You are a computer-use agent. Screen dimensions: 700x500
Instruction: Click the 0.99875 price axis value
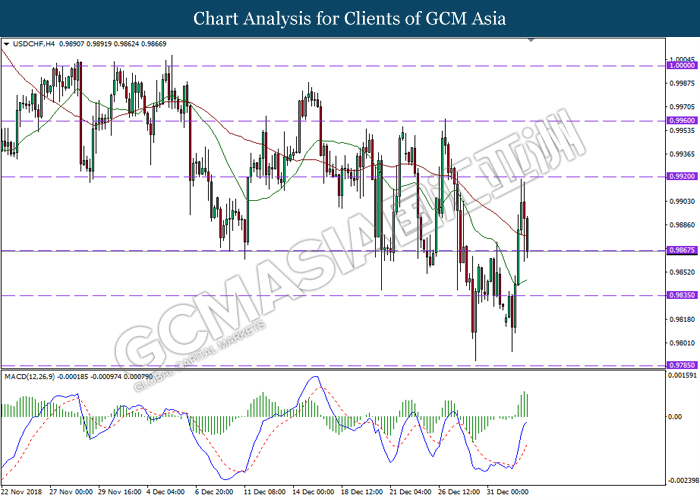tap(682, 83)
